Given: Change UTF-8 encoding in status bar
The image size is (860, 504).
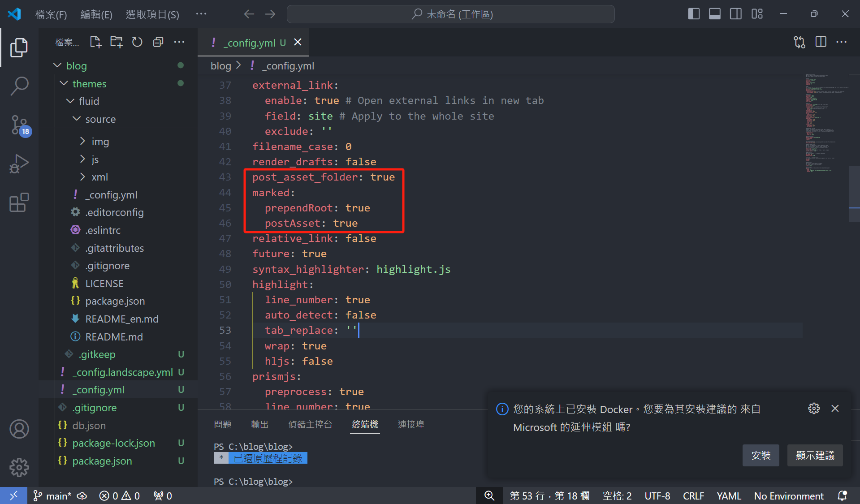Looking at the screenshot, I should point(657,496).
